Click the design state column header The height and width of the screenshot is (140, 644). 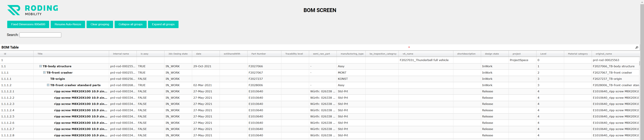[x=491, y=54]
